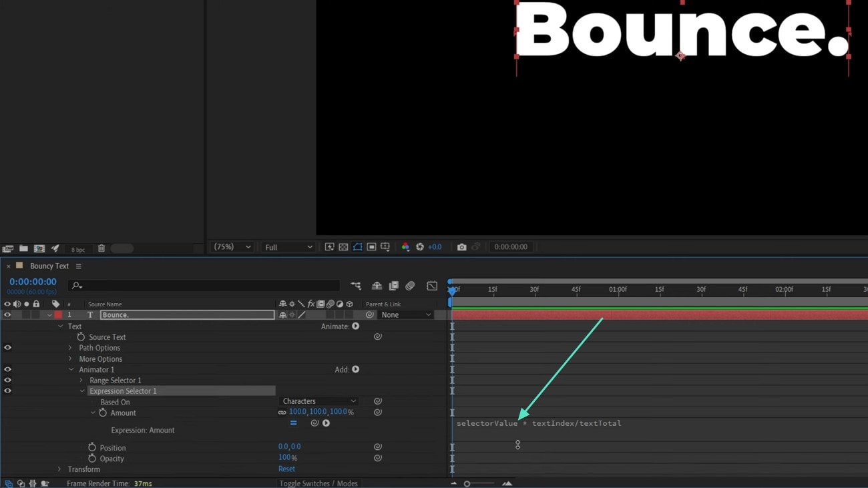The width and height of the screenshot is (868, 488).
Task: Click Based On property pick whip
Action: [x=378, y=401]
